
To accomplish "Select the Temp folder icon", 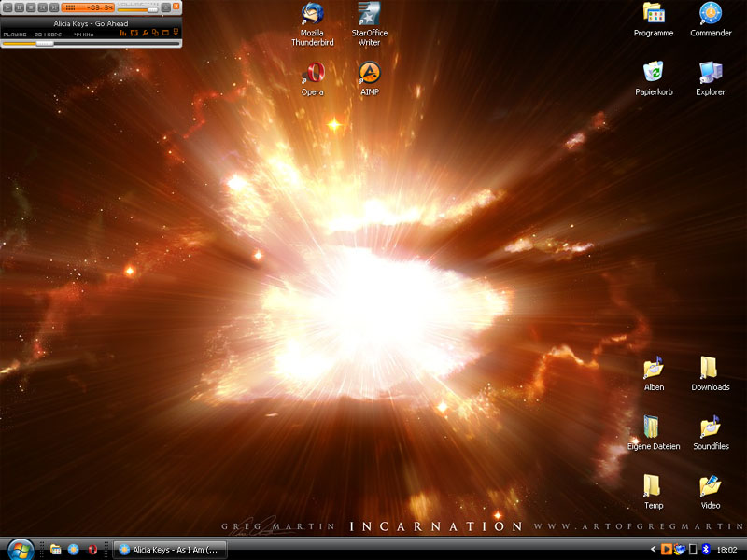I will coord(654,493).
